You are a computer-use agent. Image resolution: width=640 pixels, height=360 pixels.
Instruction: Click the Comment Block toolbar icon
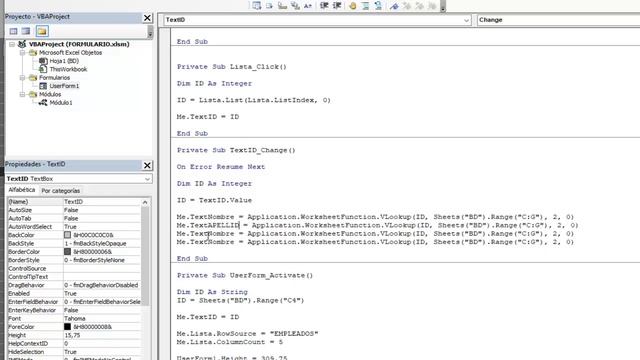(366, 6)
